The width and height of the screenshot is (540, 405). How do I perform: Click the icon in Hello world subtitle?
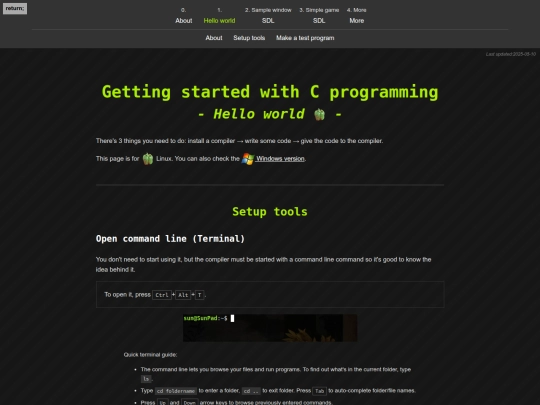click(319, 114)
